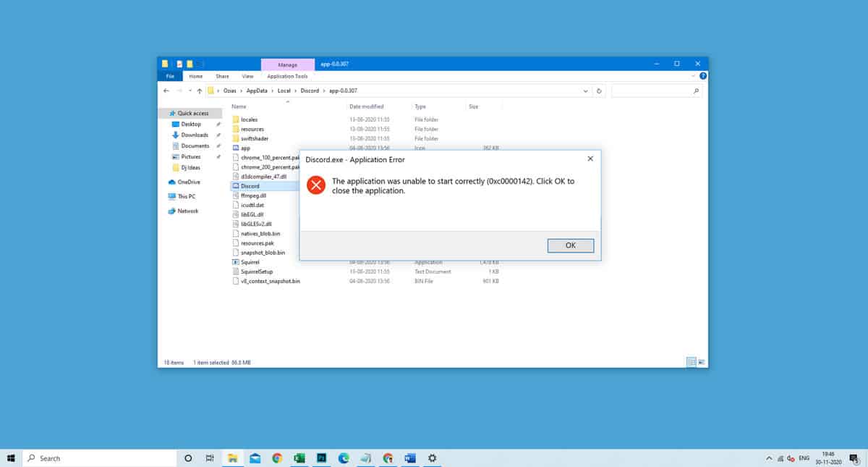Image resolution: width=868 pixels, height=467 pixels.
Task: Select v8_context_snapshot.bin file
Action: point(265,281)
